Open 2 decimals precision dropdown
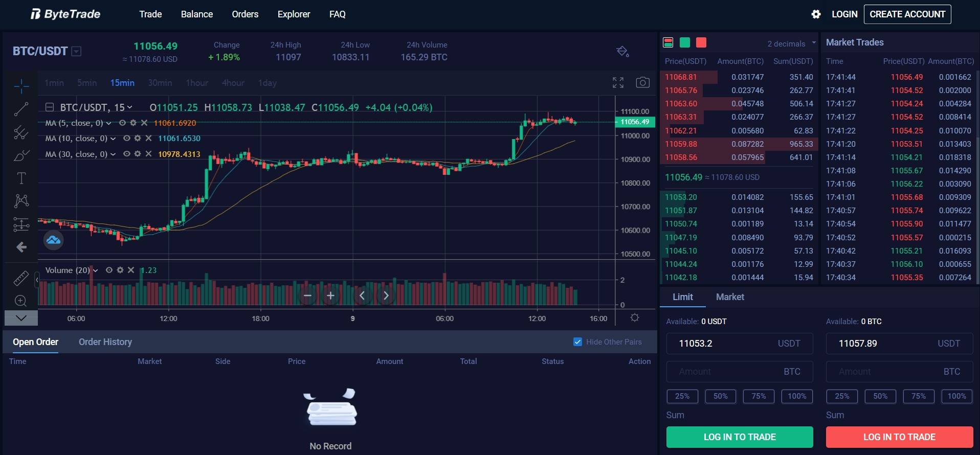980x455 pixels. pos(791,43)
